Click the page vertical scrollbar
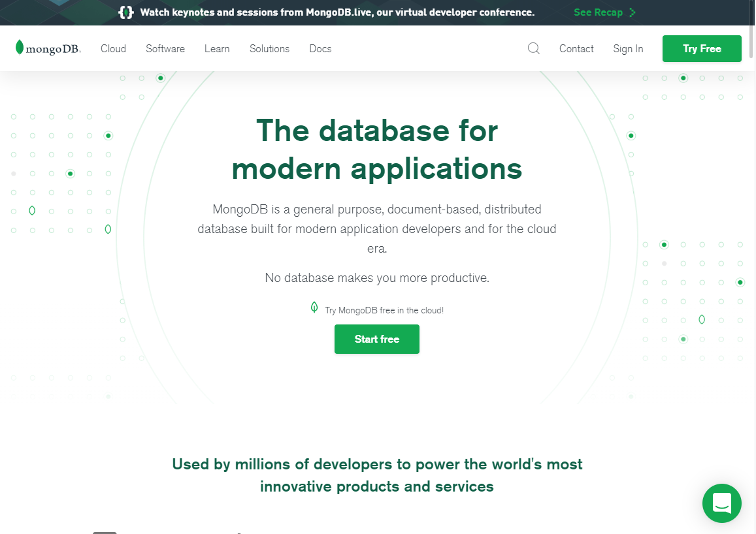 751,29
